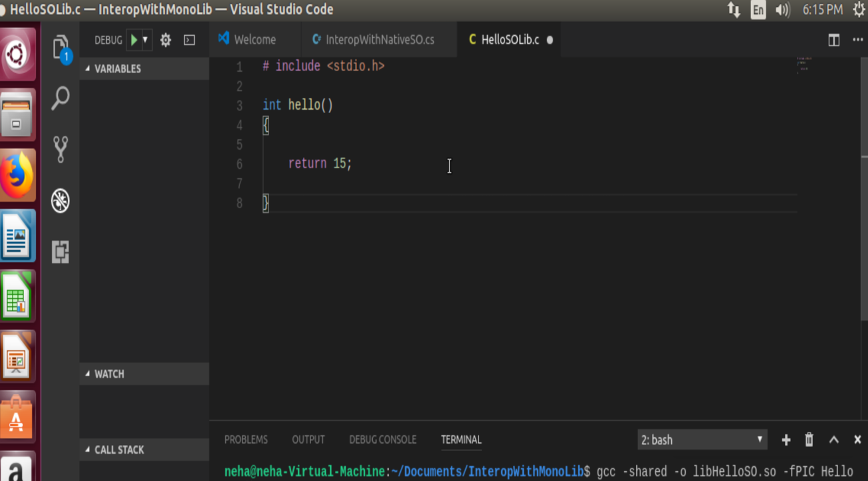The width and height of the screenshot is (868, 481).
Task: Open the debug configuration dropdown arrow
Action: tap(146, 40)
